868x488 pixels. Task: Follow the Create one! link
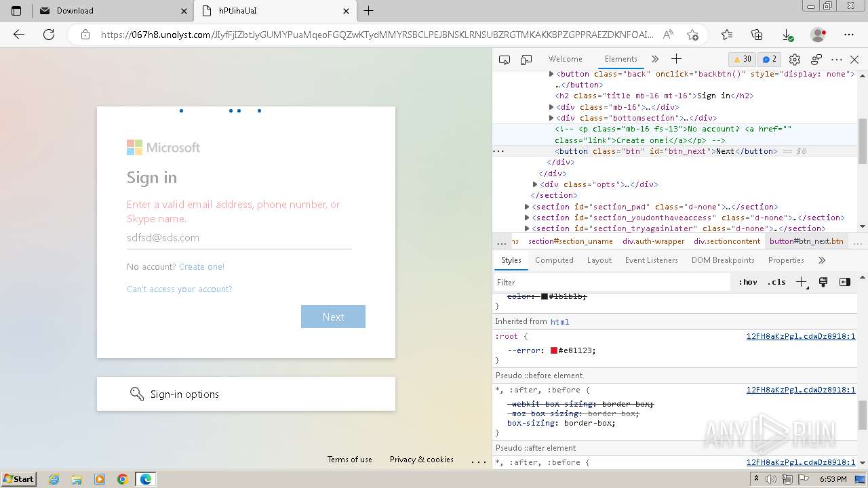tap(201, 266)
